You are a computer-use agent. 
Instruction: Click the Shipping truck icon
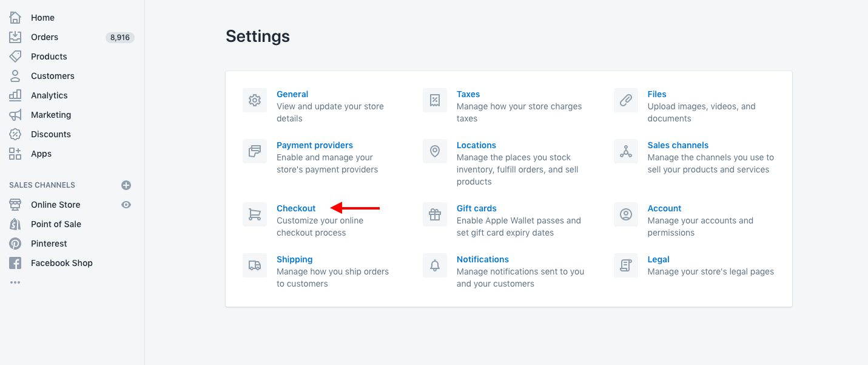click(255, 265)
